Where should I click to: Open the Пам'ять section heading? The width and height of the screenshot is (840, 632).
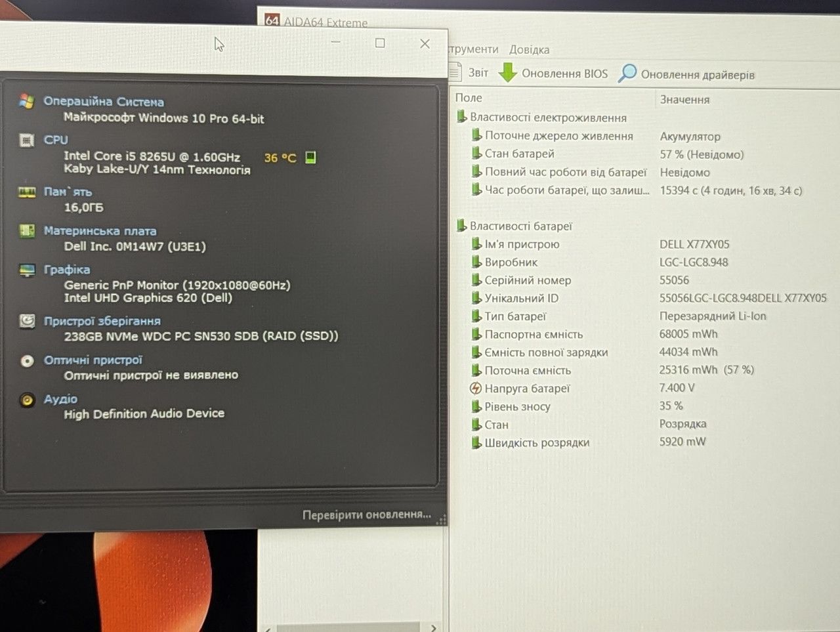(68, 192)
